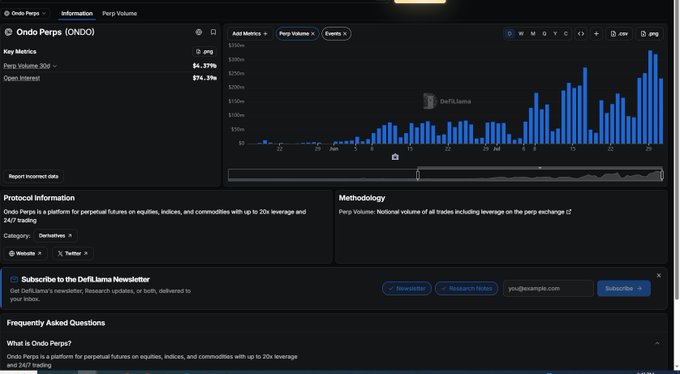Click the event marker icon below chart
The width and height of the screenshot is (680, 374).
click(x=395, y=157)
